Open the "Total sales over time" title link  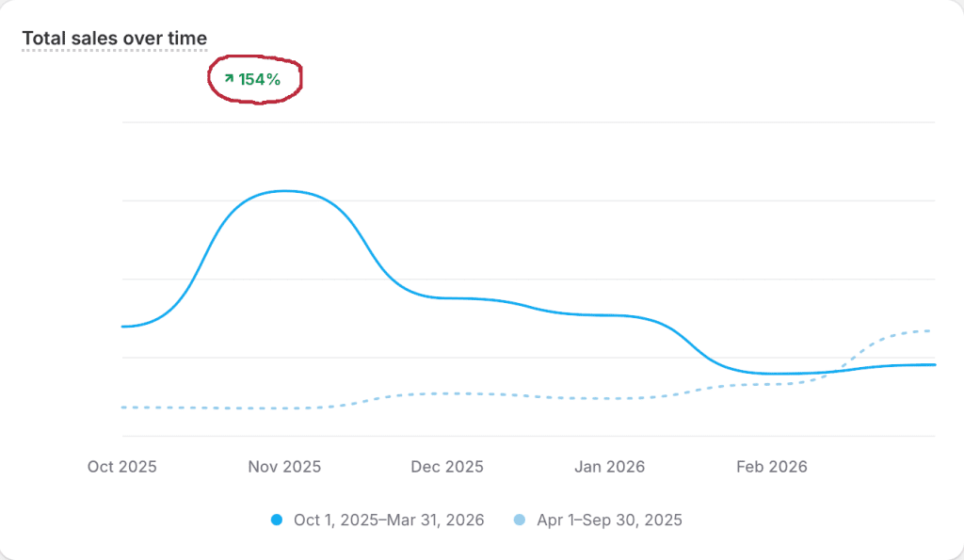point(114,39)
